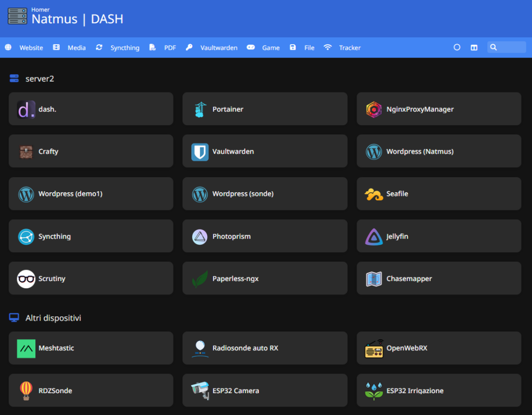The width and height of the screenshot is (532, 415).
Task: Click the save disk icon beside File
Action: pos(293,47)
